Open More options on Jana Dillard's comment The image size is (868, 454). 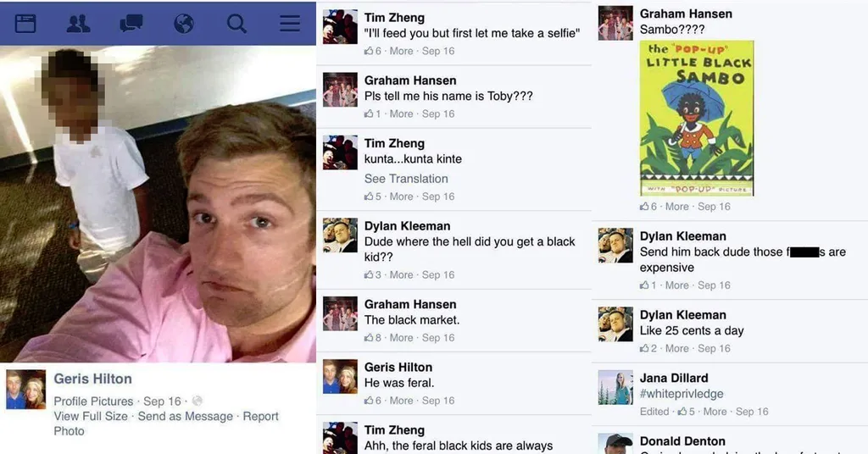(715, 412)
